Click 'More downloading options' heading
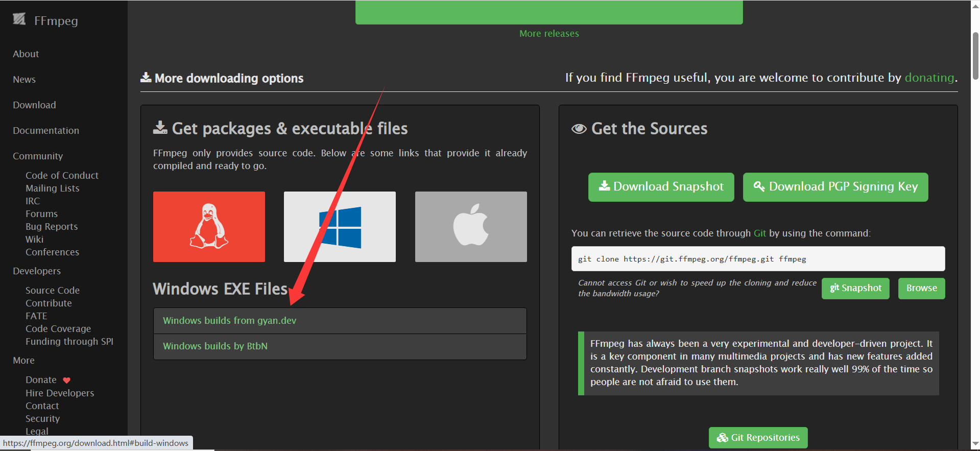 click(229, 78)
